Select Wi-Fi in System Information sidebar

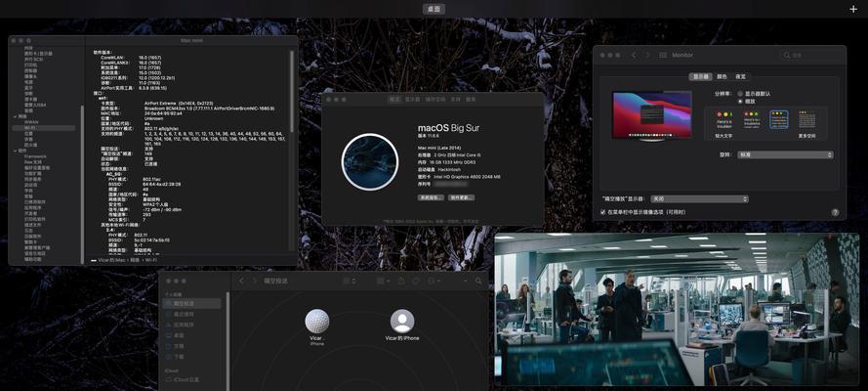pos(44,128)
